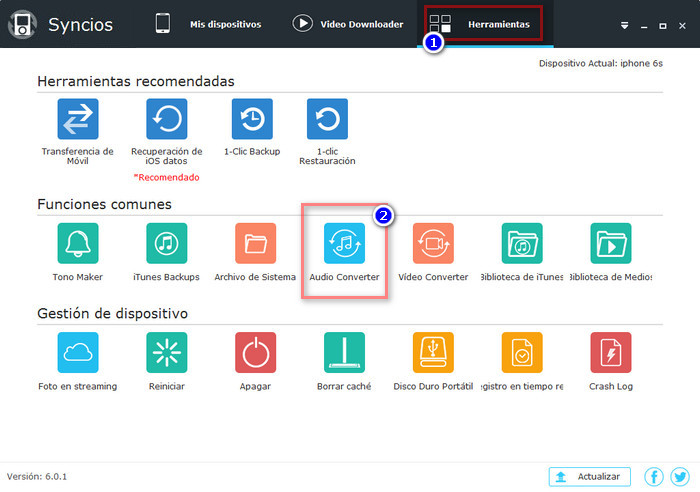Start 1-Clic Backup tool
Screen dimensions: 700x492
click(x=252, y=119)
